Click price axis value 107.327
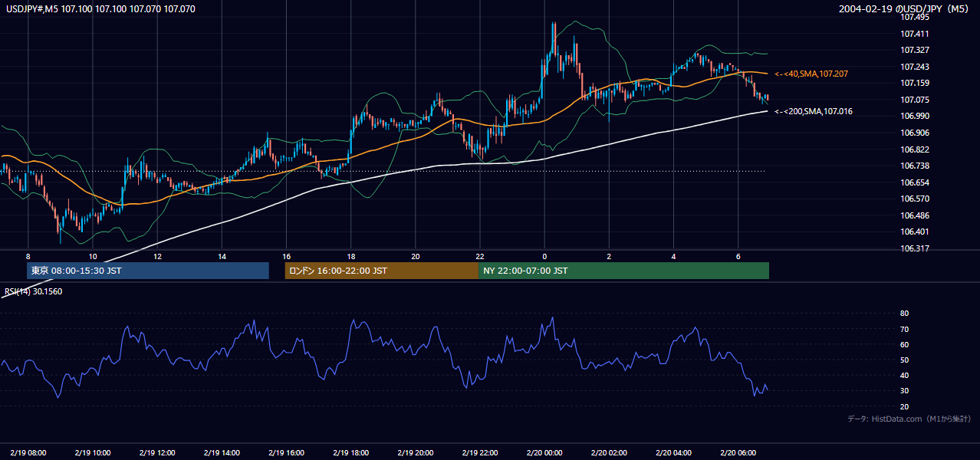Screen dimensions: 980x460 coord(914,50)
